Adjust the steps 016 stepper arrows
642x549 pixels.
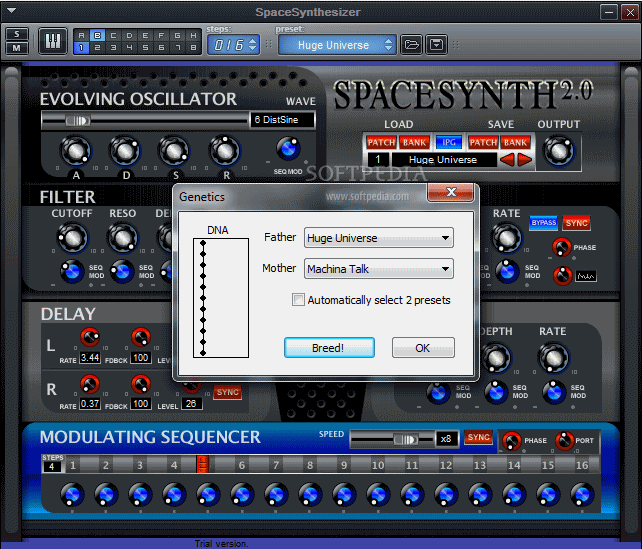(x=253, y=44)
